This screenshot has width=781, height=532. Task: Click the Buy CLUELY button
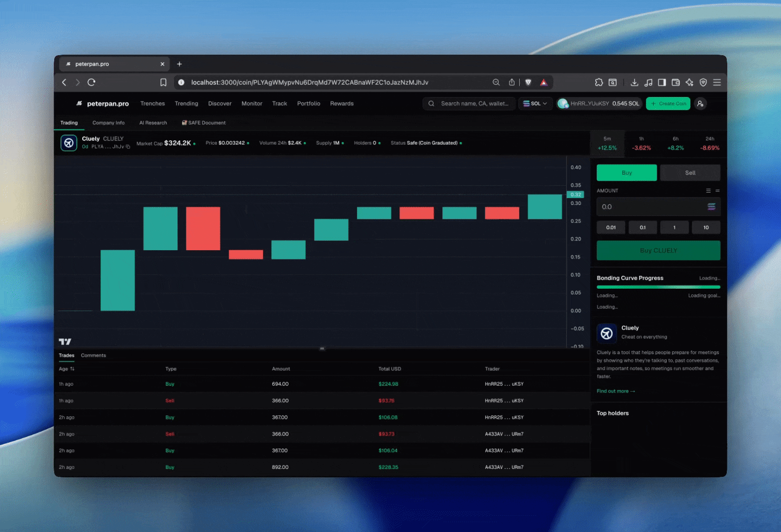(658, 250)
